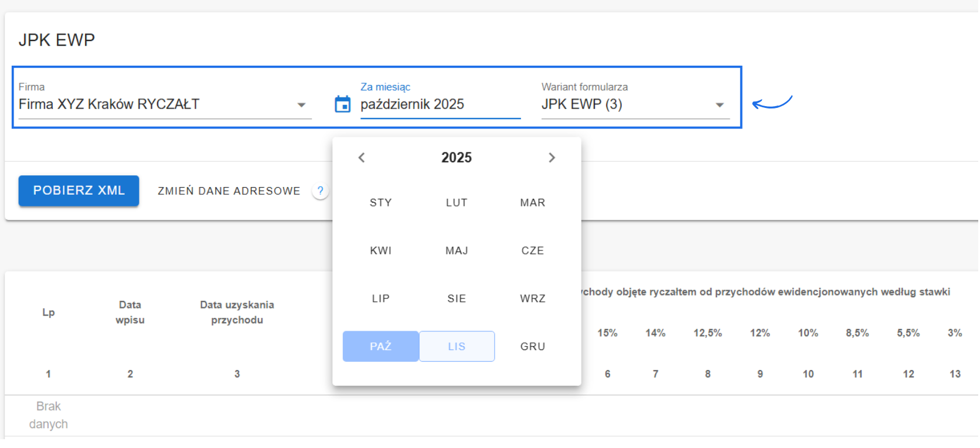
Task: Expand the Firma dropdown arrow
Action: (x=301, y=105)
